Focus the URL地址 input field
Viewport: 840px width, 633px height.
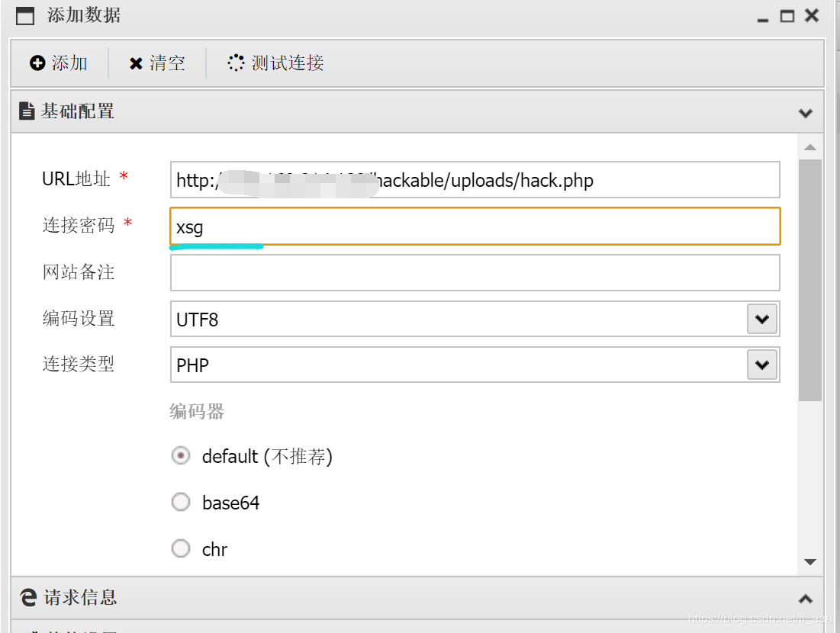(x=475, y=180)
